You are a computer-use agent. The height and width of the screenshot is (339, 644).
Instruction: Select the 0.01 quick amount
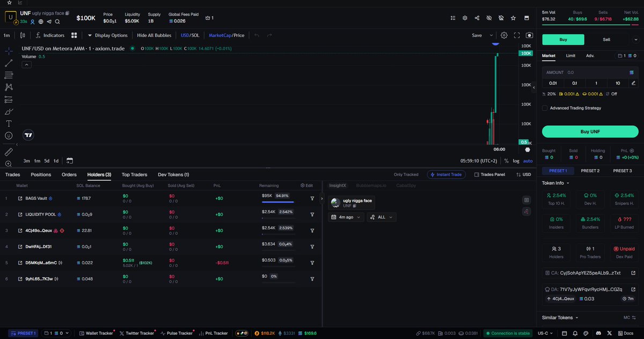553,83
